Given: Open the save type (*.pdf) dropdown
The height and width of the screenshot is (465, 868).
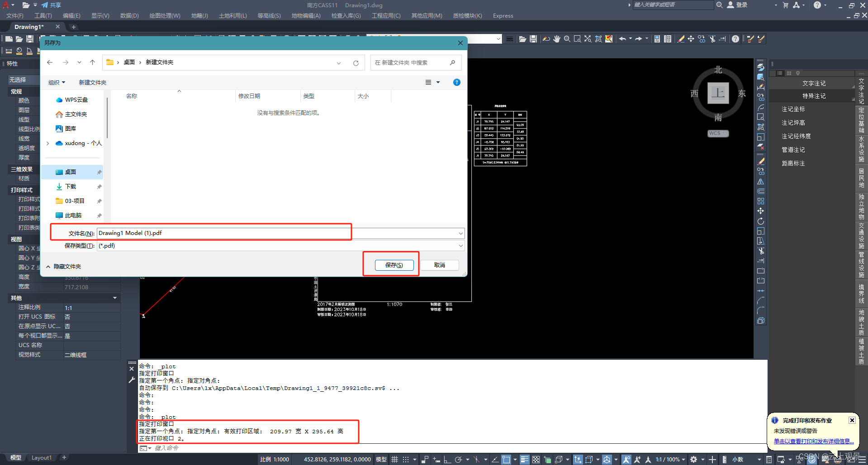Looking at the screenshot, I should (460, 246).
